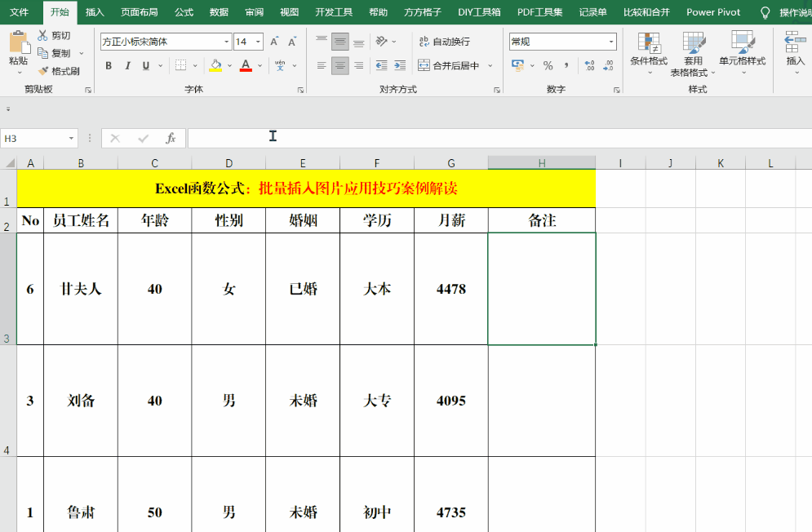
Task: Open the 文件 file menu
Action: click(19, 12)
